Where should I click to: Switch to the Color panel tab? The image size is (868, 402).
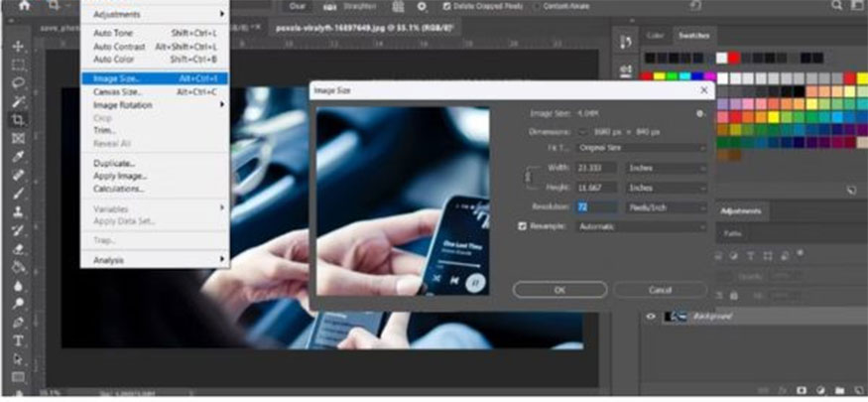click(x=655, y=36)
